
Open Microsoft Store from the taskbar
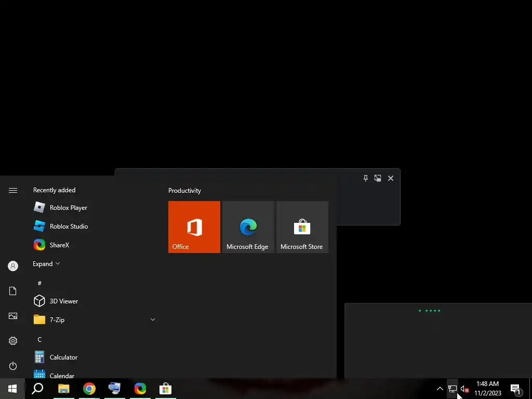click(166, 389)
